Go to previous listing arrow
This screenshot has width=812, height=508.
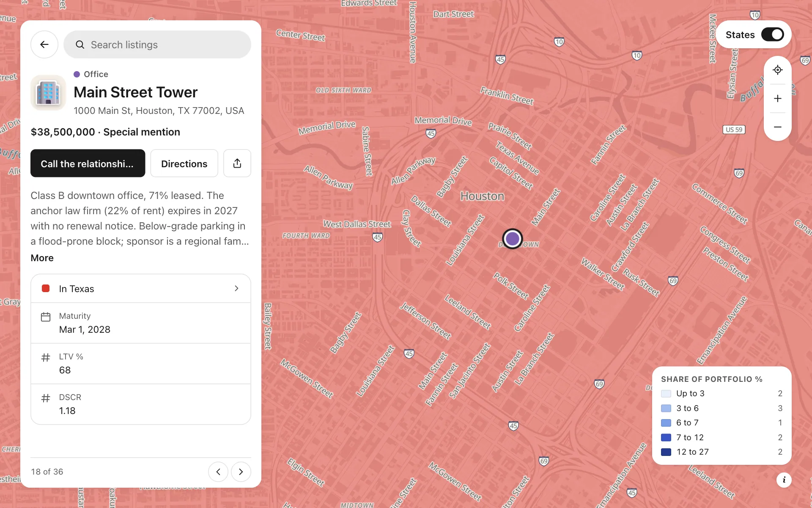[x=218, y=472]
